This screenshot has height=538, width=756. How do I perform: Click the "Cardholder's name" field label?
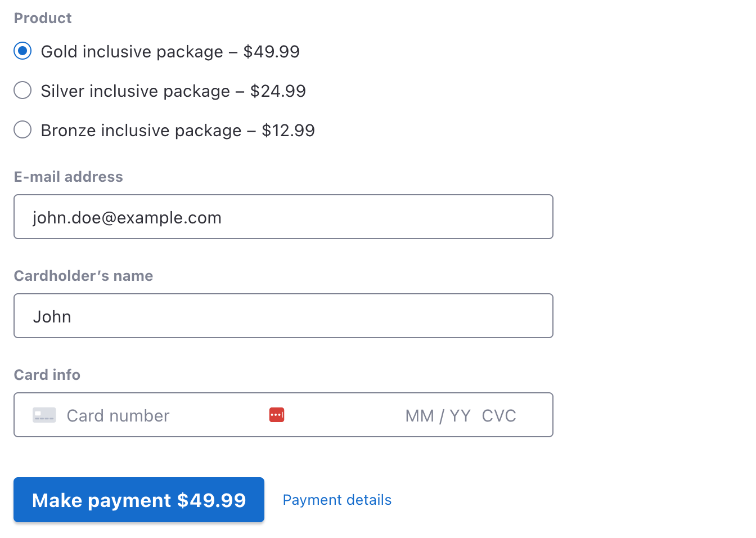(83, 276)
